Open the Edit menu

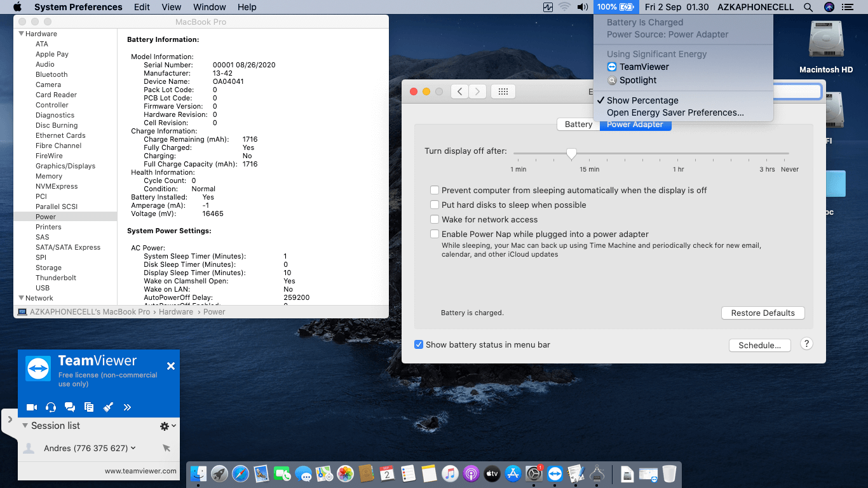tap(142, 7)
